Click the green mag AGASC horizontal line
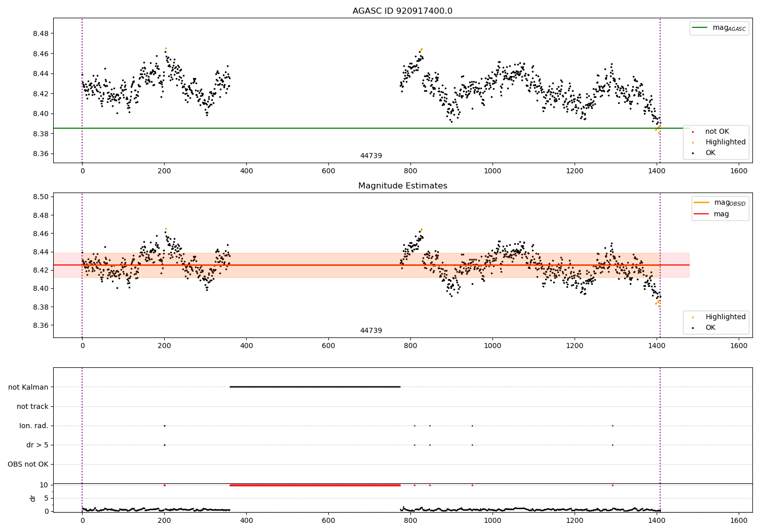 tap(371, 128)
